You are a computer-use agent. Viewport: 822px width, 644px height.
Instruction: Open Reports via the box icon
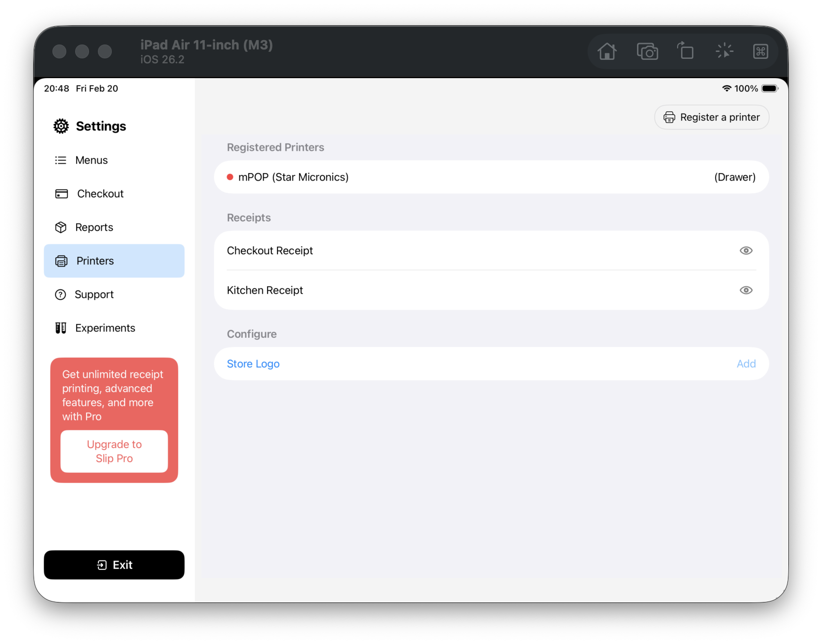click(60, 227)
